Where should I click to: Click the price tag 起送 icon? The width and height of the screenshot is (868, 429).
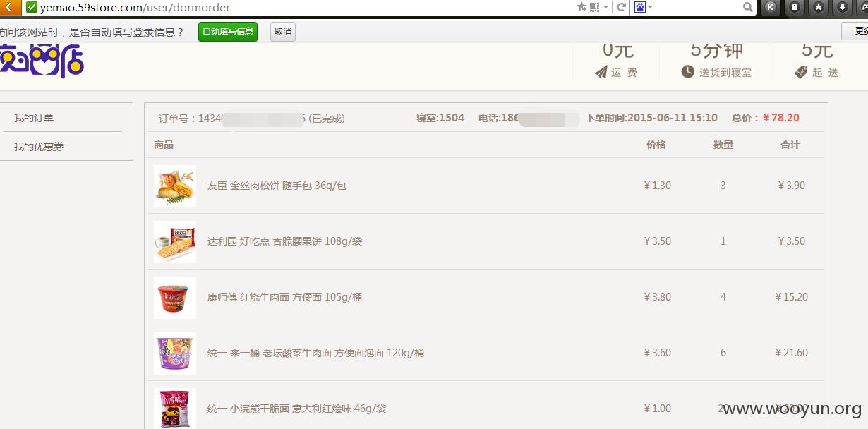click(801, 72)
